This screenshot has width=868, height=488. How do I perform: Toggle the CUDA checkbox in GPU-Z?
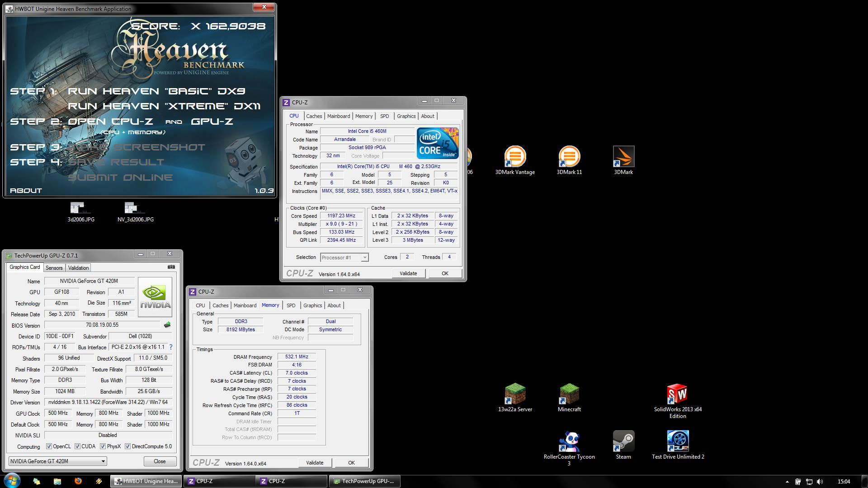77,446
